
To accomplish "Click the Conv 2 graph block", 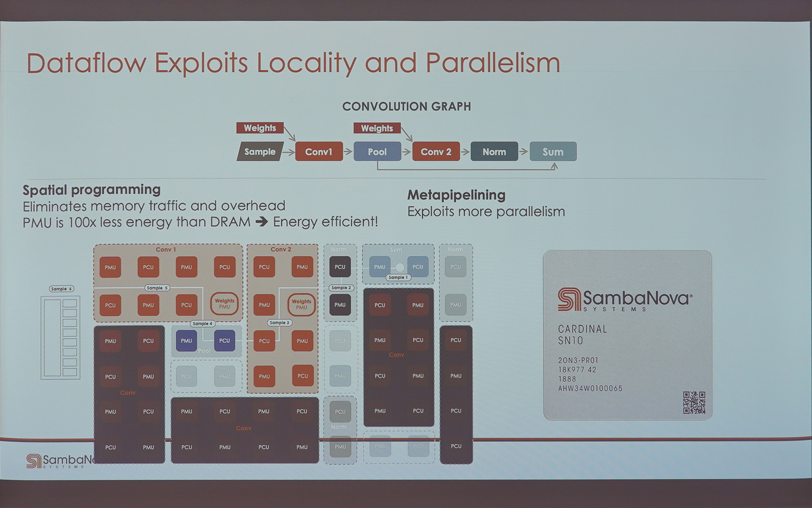I will pyautogui.click(x=436, y=152).
